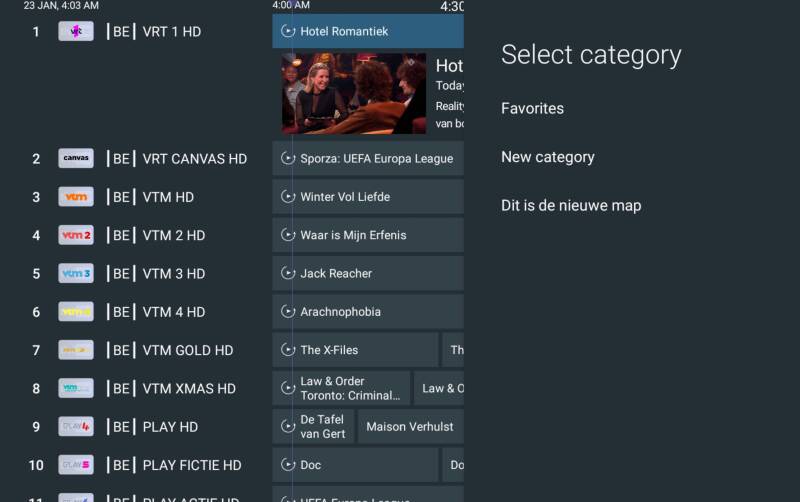The width and height of the screenshot is (800, 502).
Task: Click the 4:00 AM timeline marker
Action: coord(291,6)
